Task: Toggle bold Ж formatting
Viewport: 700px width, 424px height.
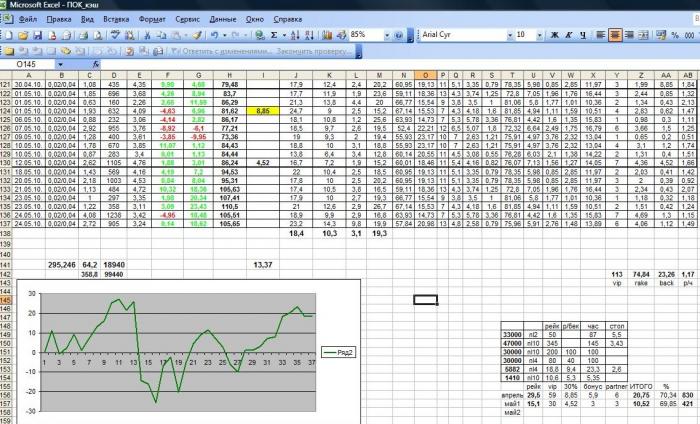Action: [554, 35]
